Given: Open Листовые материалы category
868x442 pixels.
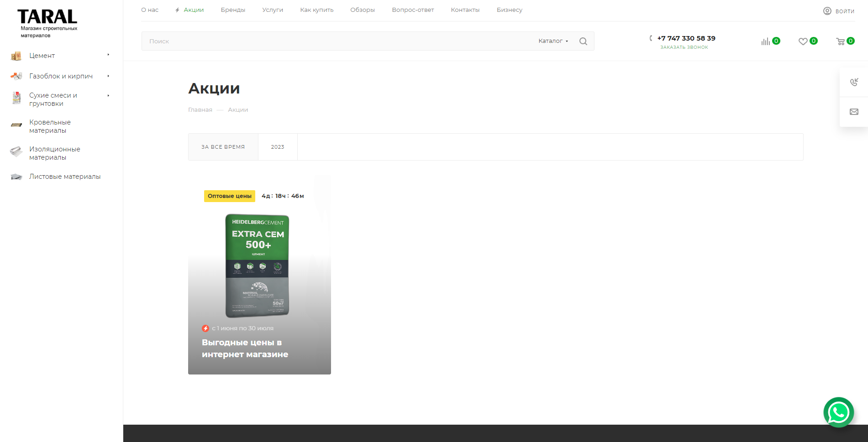Looking at the screenshot, I should [65, 177].
